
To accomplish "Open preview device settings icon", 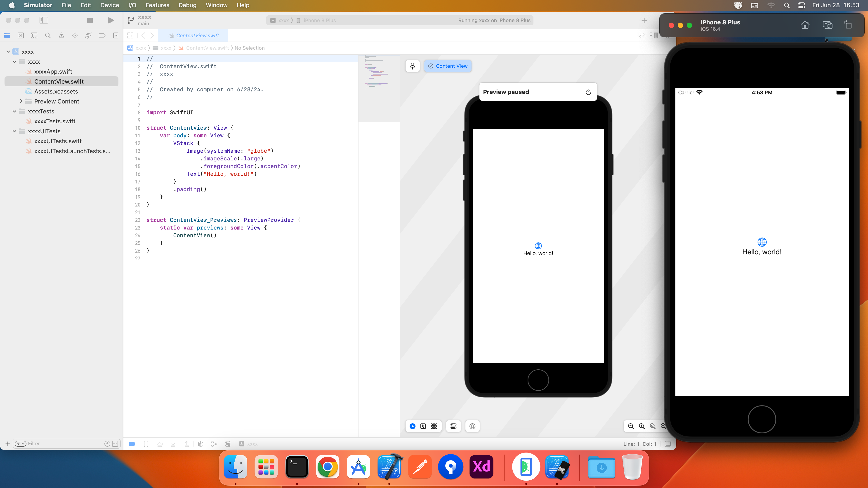I will point(453,426).
